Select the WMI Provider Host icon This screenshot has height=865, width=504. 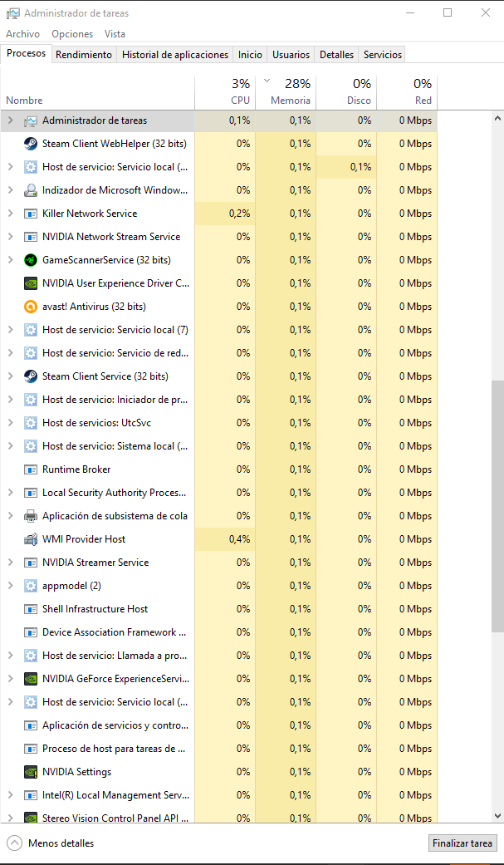31,539
